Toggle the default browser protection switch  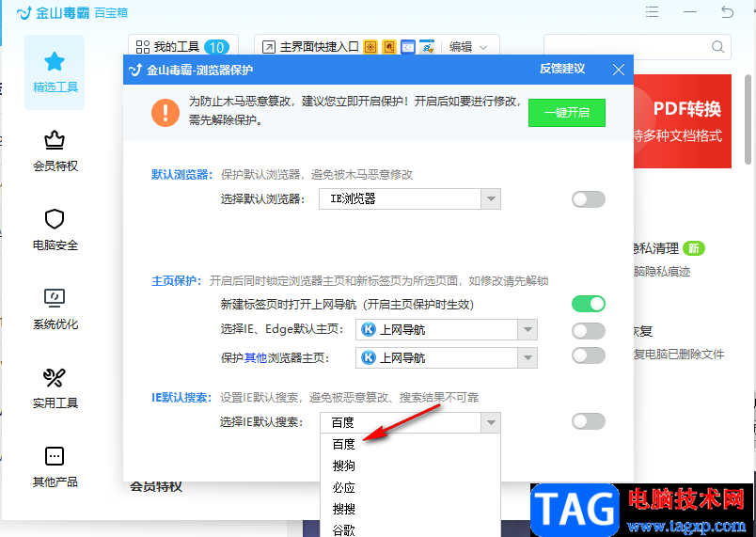tap(589, 199)
